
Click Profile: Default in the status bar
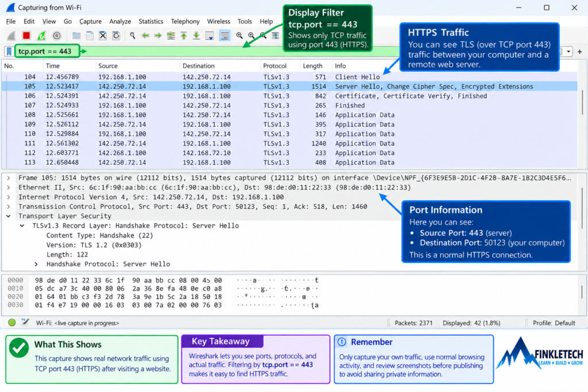coord(554,323)
